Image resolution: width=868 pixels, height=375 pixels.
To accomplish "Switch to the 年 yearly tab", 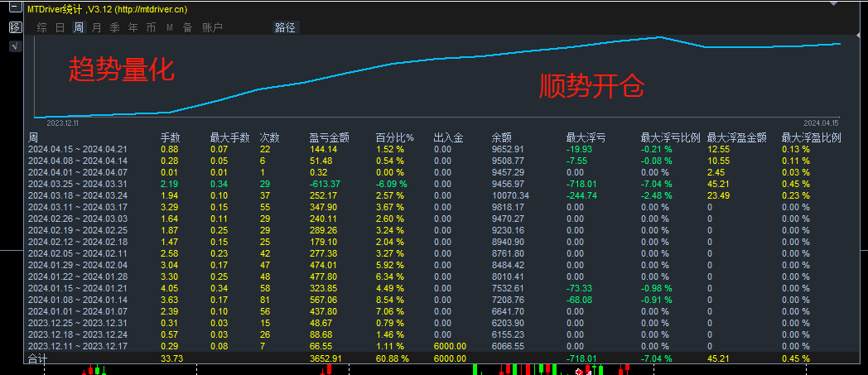I will coord(133,27).
